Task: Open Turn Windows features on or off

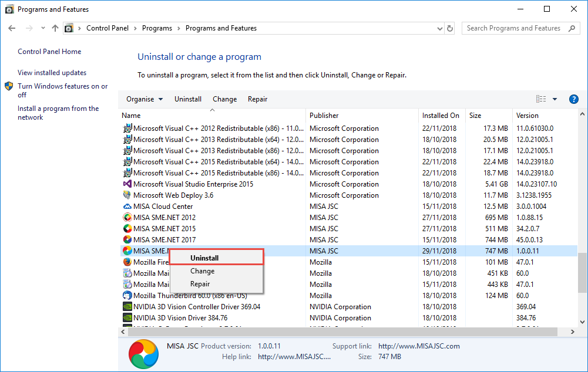Action: point(63,90)
